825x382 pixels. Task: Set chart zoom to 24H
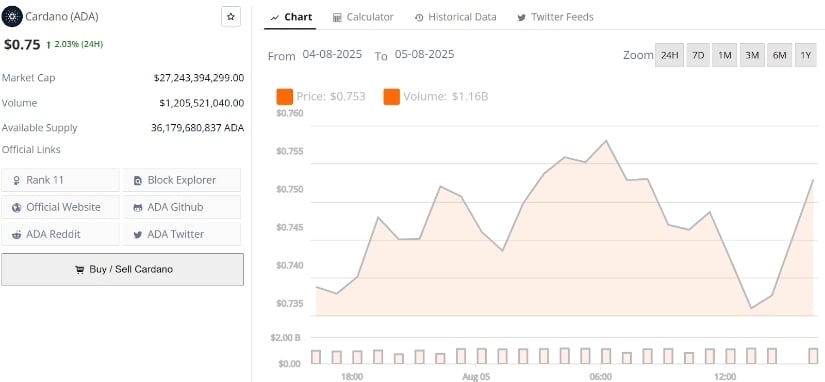pos(669,55)
